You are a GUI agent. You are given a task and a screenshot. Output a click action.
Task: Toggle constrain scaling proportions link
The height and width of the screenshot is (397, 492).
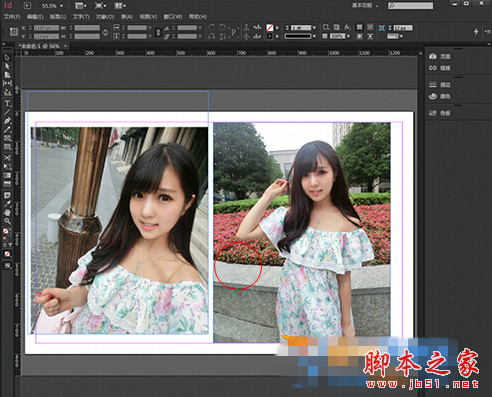pyautogui.click(x=158, y=32)
